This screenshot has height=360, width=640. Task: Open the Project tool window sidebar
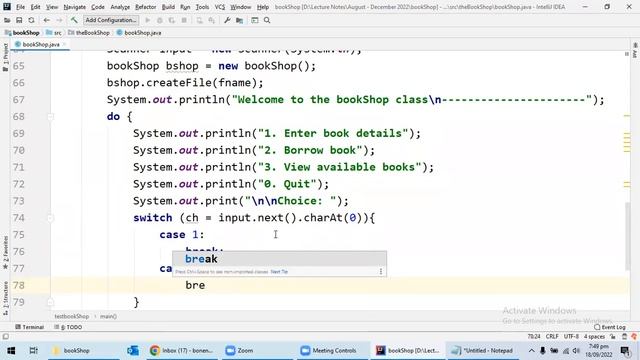coord(5,57)
